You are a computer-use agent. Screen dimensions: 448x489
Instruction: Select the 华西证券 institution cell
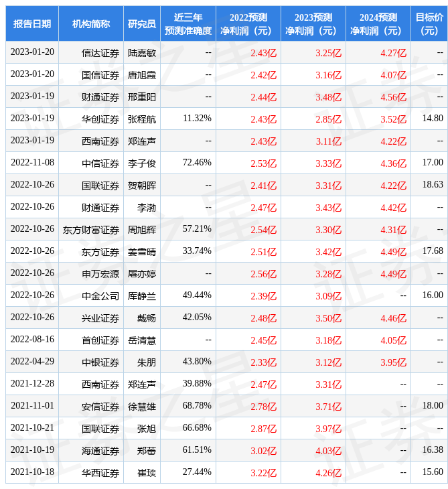tap(100, 474)
